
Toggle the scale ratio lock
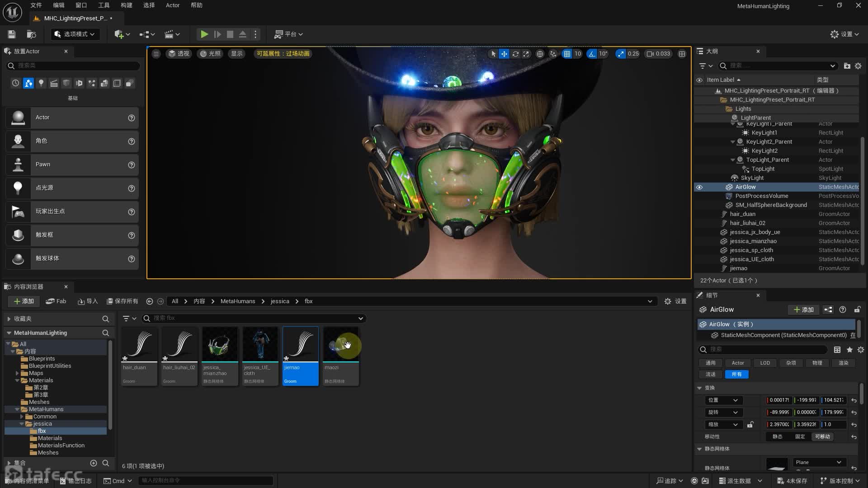tap(750, 425)
